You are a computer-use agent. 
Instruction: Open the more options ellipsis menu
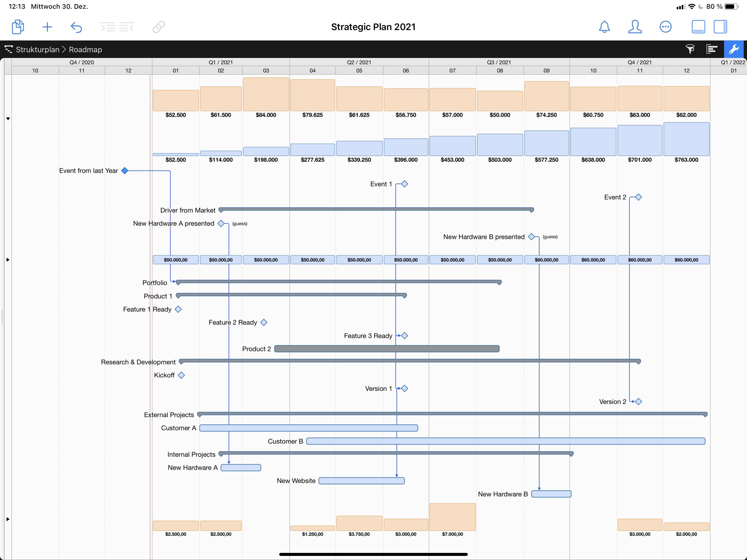click(665, 27)
